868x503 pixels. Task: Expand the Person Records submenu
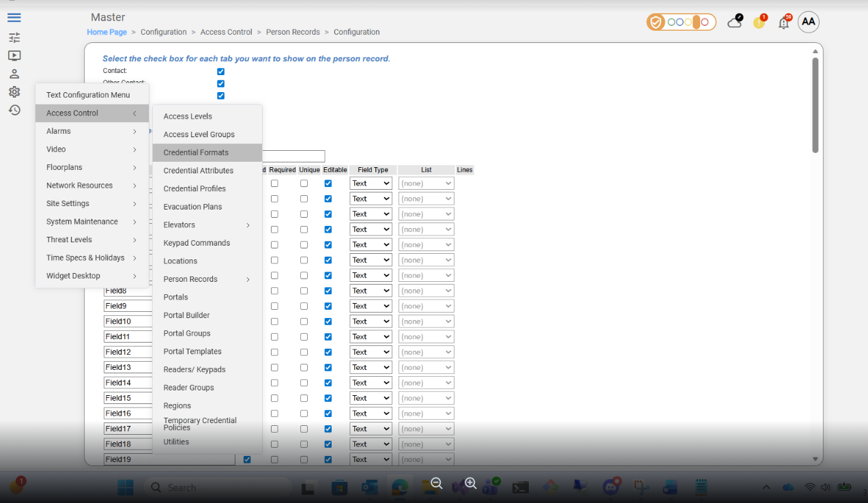tap(207, 279)
